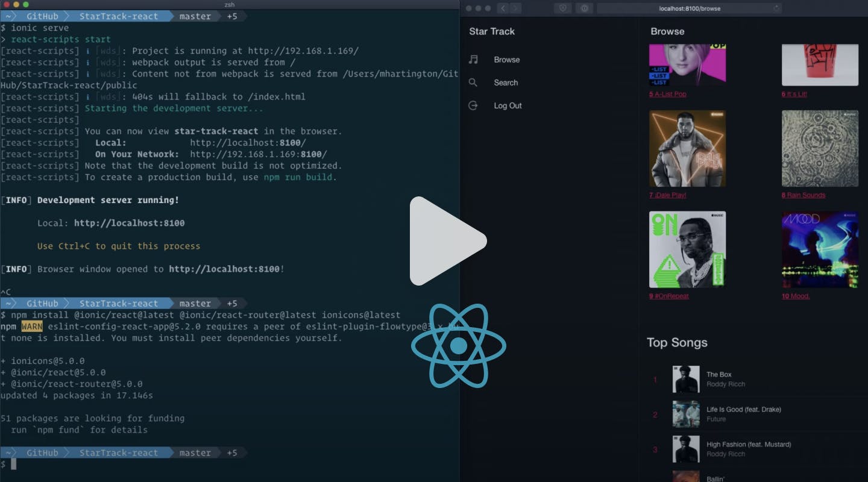Click '51 packages are looking for funding' line
This screenshot has height=482, width=868.
point(92,418)
